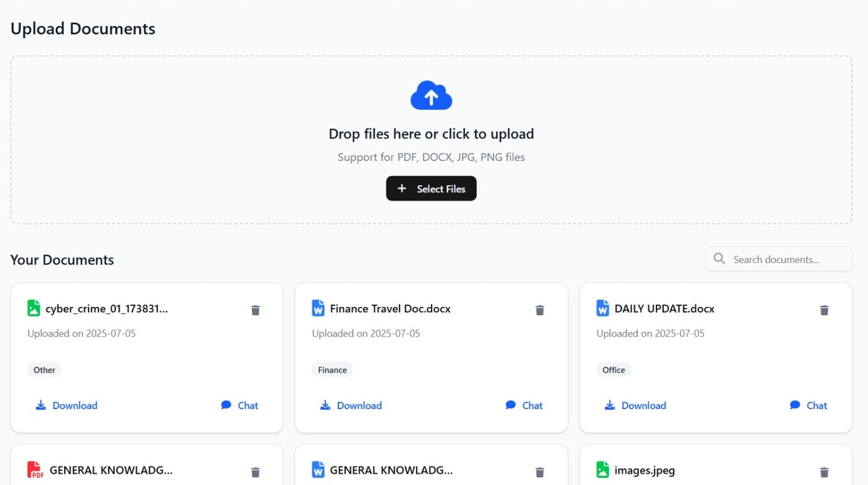Viewport: 868px width, 485px height.
Task: Open Chat for DAILY UPDATE.docx
Action: (x=809, y=405)
